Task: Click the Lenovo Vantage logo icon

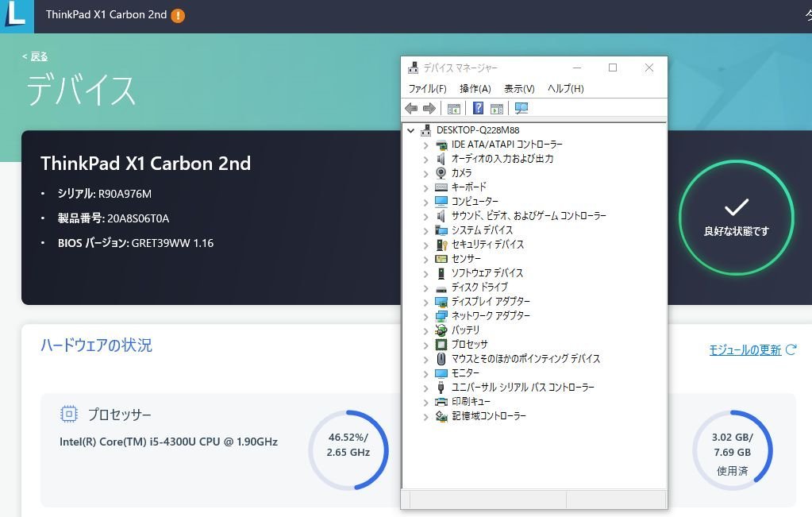Action: coord(17,16)
